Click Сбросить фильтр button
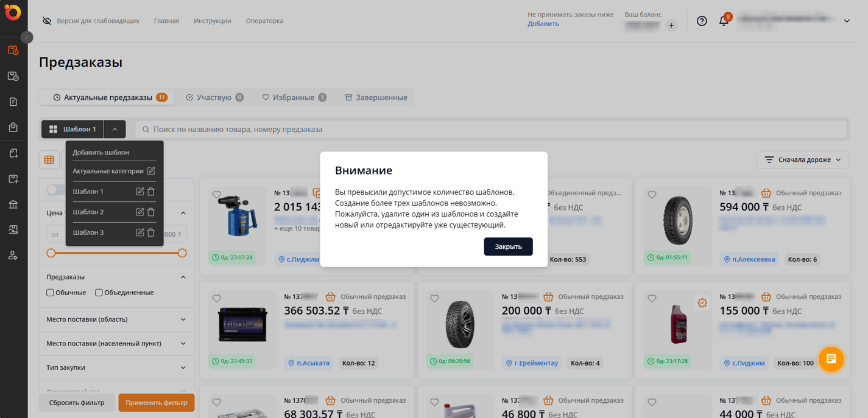The width and height of the screenshot is (868, 418). click(x=77, y=403)
